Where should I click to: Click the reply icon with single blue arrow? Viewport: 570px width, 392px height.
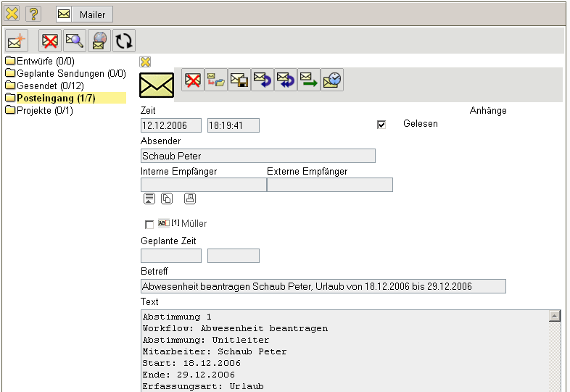[x=263, y=80]
